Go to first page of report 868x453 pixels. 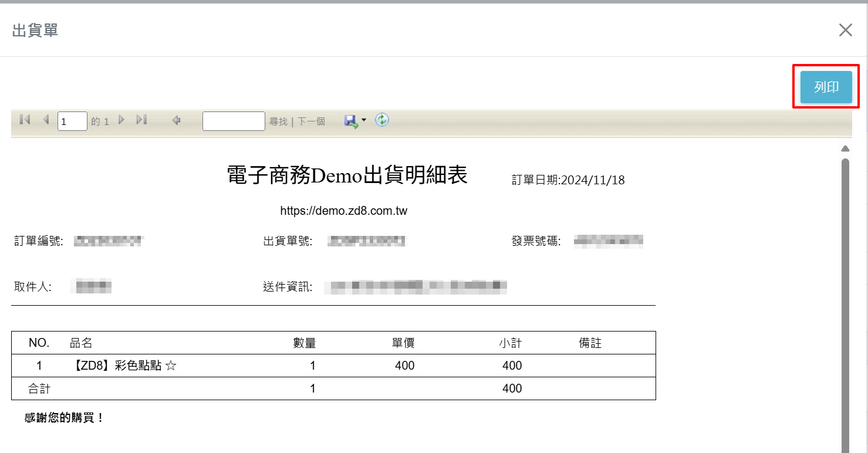[25, 120]
